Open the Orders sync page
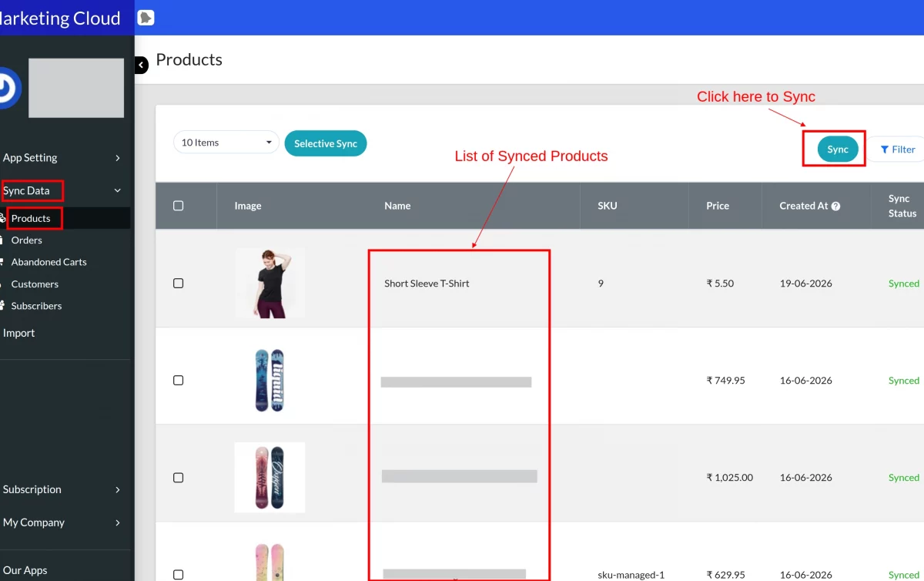This screenshot has width=924, height=581. [26, 240]
